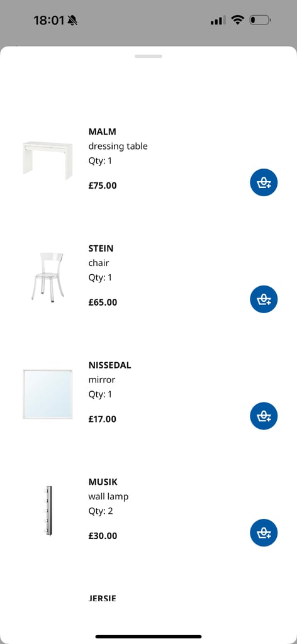The width and height of the screenshot is (297, 644).
Task: Add STEIN chair to basket
Action: click(264, 299)
